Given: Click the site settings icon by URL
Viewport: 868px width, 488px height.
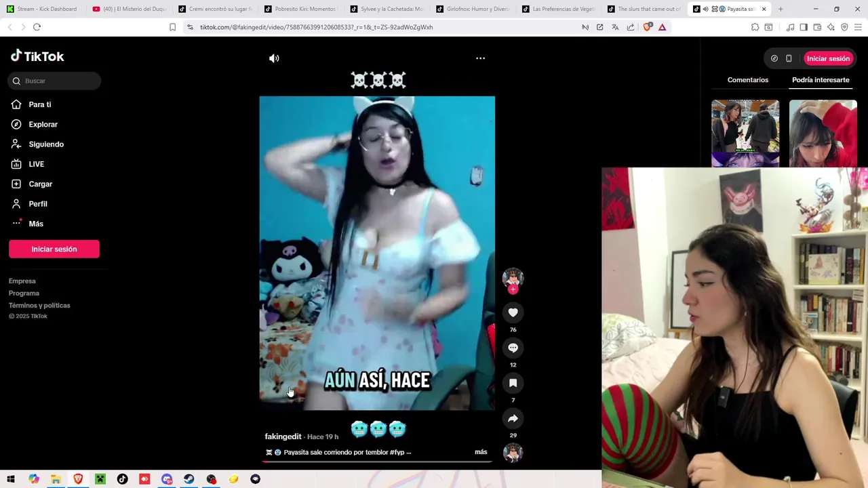Looking at the screenshot, I should [x=190, y=27].
